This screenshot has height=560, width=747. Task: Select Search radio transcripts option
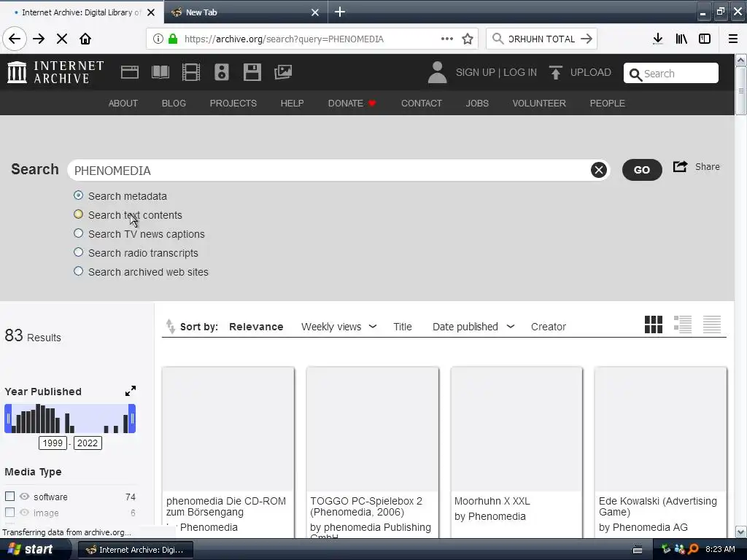tap(79, 252)
